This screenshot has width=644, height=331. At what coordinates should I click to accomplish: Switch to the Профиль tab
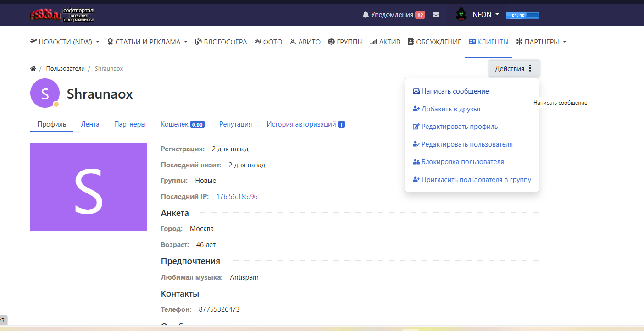point(52,124)
